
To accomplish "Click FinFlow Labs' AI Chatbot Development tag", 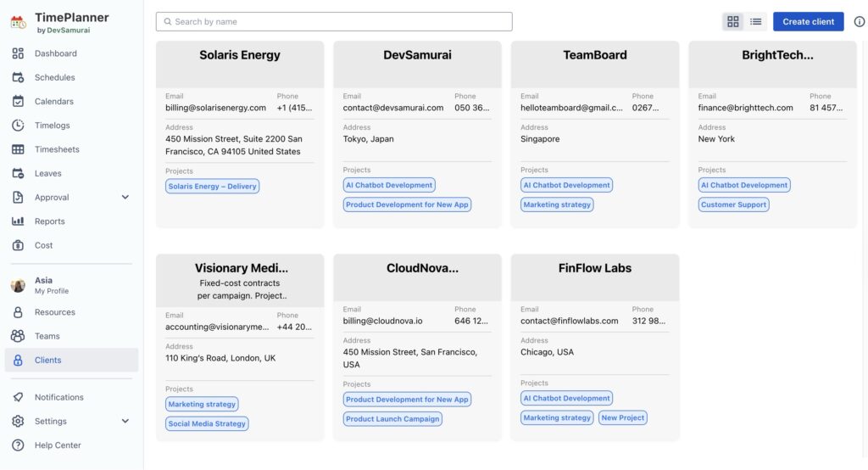I will point(566,398).
